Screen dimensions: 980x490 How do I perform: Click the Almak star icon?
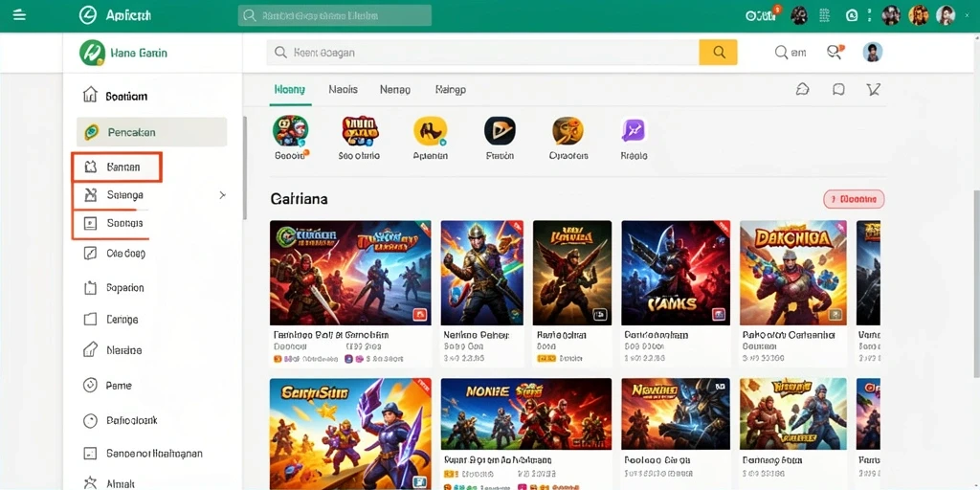90,483
